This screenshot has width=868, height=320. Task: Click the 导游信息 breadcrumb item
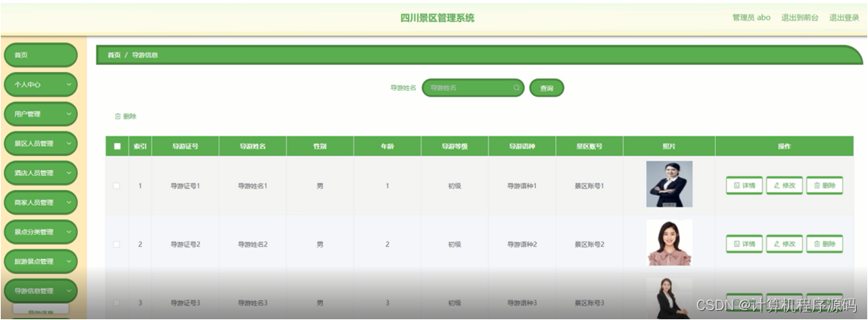coord(145,55)
